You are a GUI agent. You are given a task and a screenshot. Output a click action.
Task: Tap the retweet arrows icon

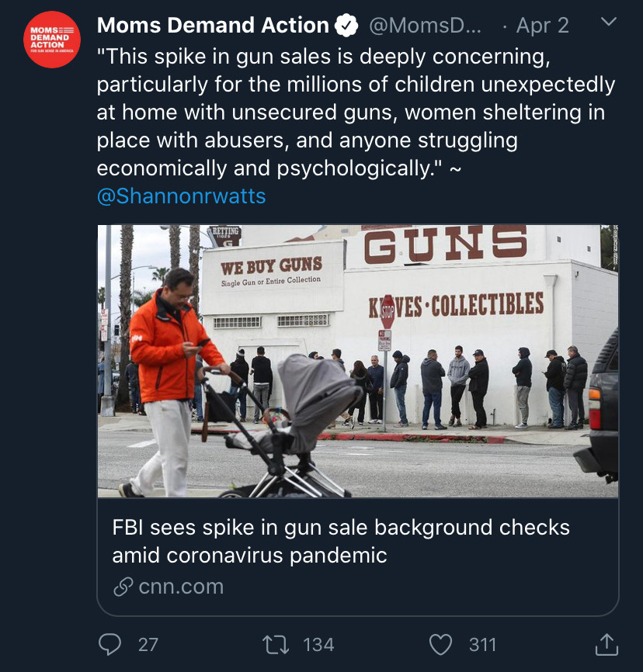(x=276, y=645)
